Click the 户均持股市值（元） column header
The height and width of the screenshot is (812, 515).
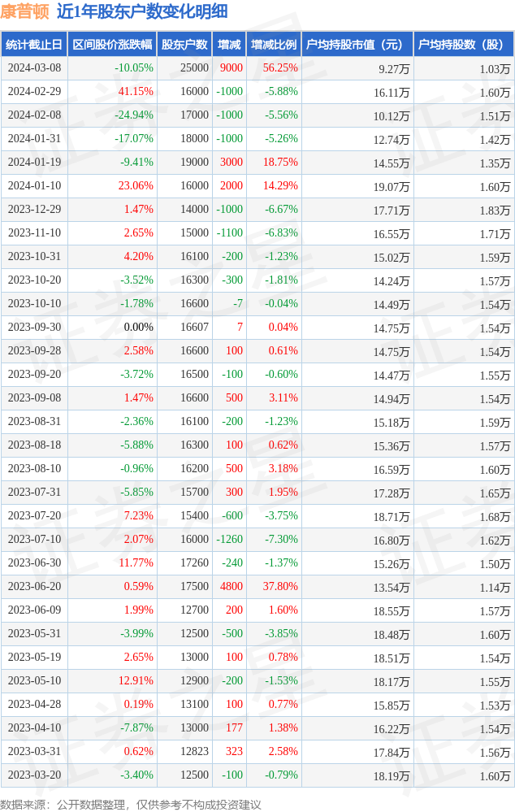pos(357,45)
